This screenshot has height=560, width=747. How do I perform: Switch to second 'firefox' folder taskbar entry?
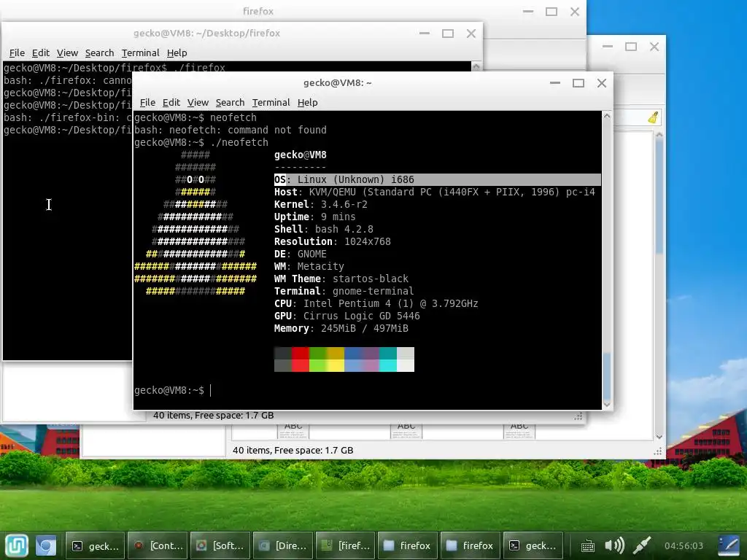[471, 545]
